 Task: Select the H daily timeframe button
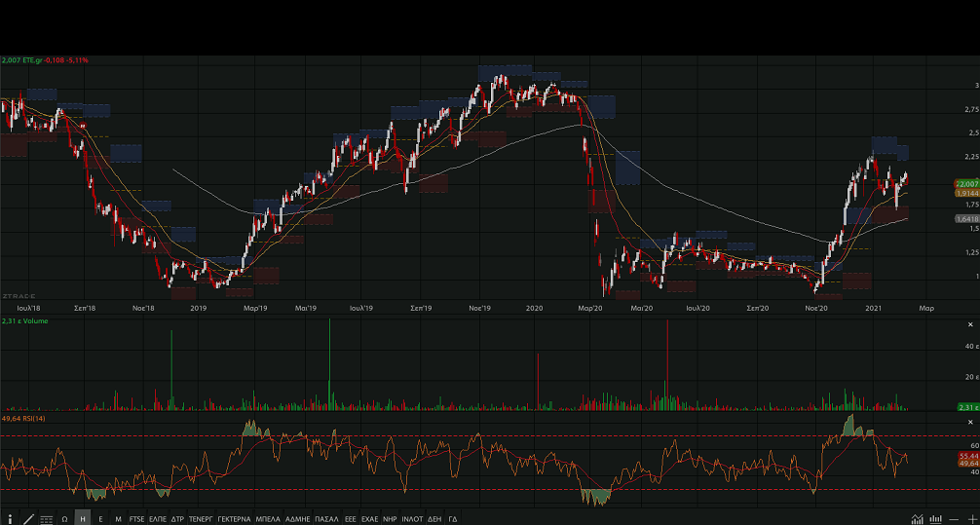pos(83,518)
